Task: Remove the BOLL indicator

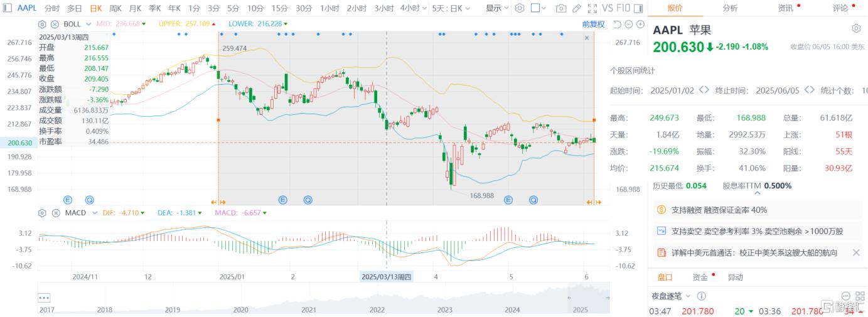Action: click(55, 24)
